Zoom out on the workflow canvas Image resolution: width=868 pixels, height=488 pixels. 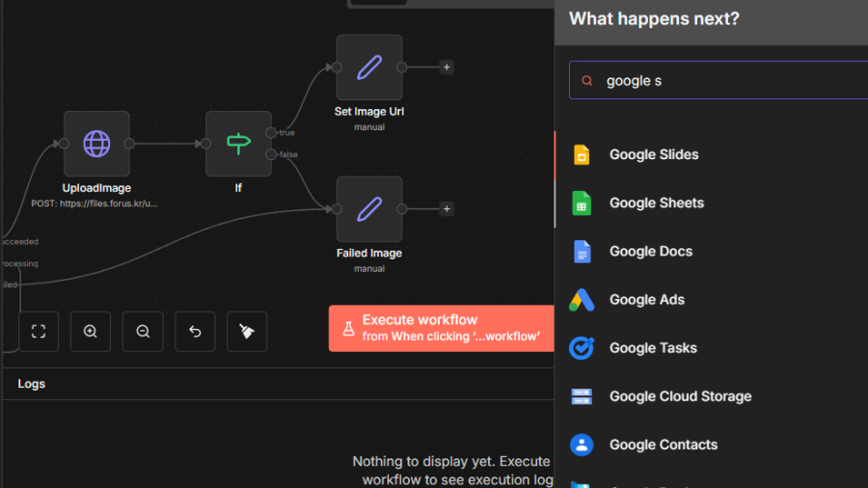pos(143,332)
